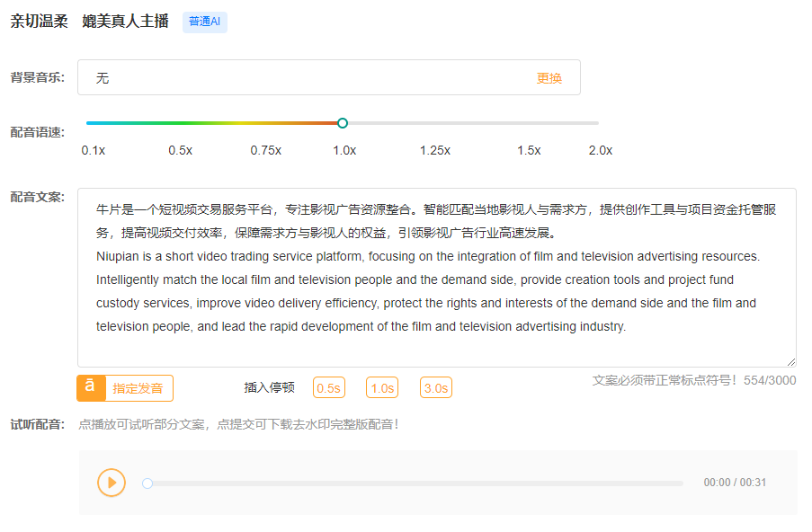Screen dimensions: 812x532
Task: Set voiceover speed to 1.5x
Action: click(529, 123)
